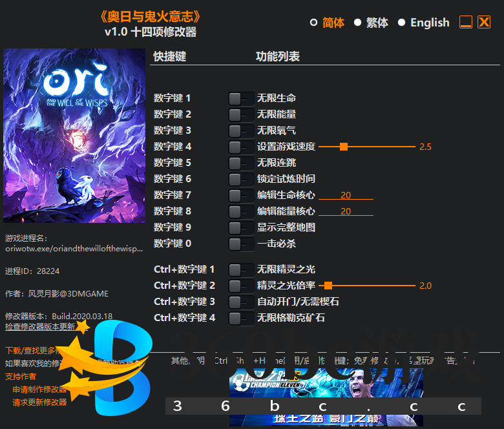Click the 精灵之光倍率 slider handle
The height and width of the screenshot is (429, 504).
pyautogui.click(x=328, y=286)
